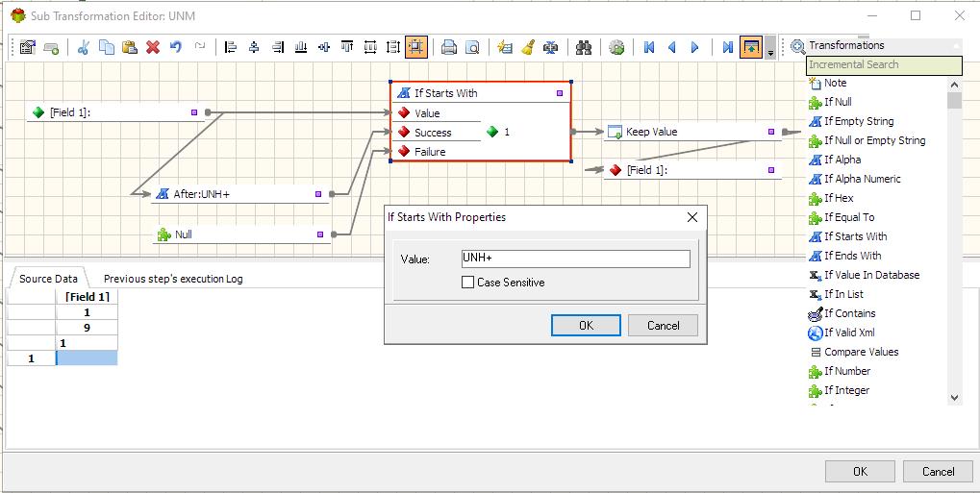Viewport: 980px width, 493px height.
Task: Distribute items vertically
Action: click(393, 47)
